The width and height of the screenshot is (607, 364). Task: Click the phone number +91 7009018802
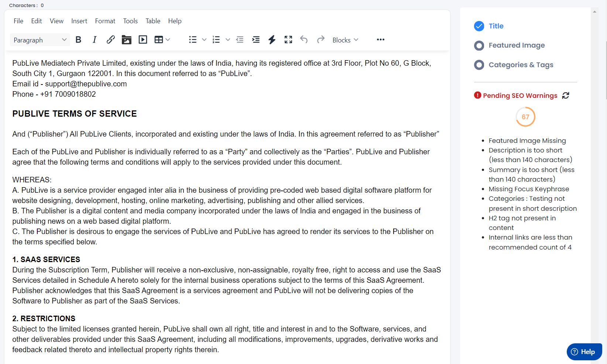[68, 94]
